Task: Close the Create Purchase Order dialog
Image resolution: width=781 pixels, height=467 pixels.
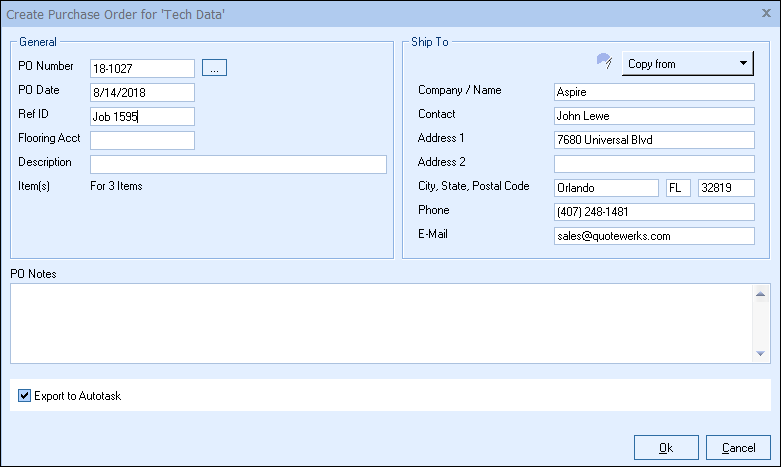Action: pos(765,13)
